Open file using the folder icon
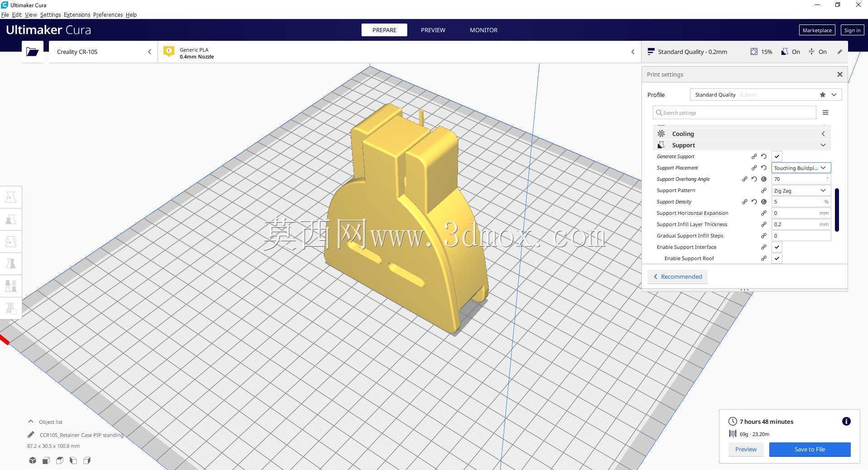Image resolution: width=868 pixels, height=470 pixels. coord(32,52)
